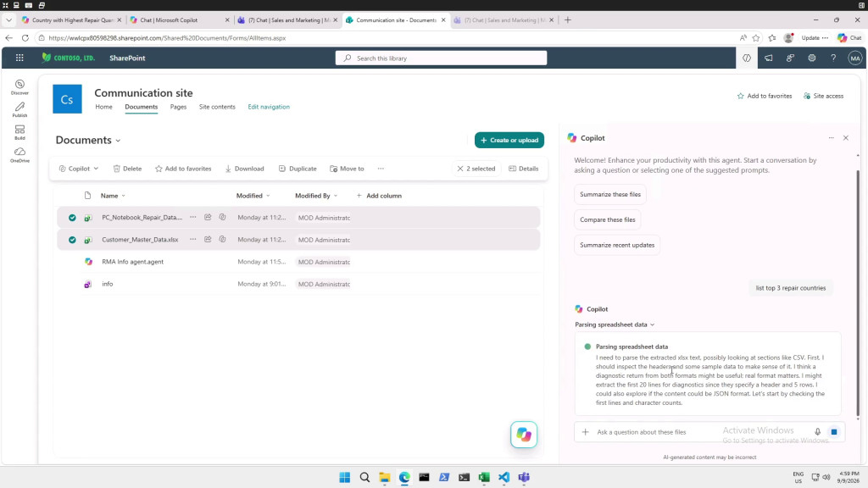The height and width of the screenshot is (488, 868).
Task: Click the Summarize these files prompt
Action: [x=610, y=194]
